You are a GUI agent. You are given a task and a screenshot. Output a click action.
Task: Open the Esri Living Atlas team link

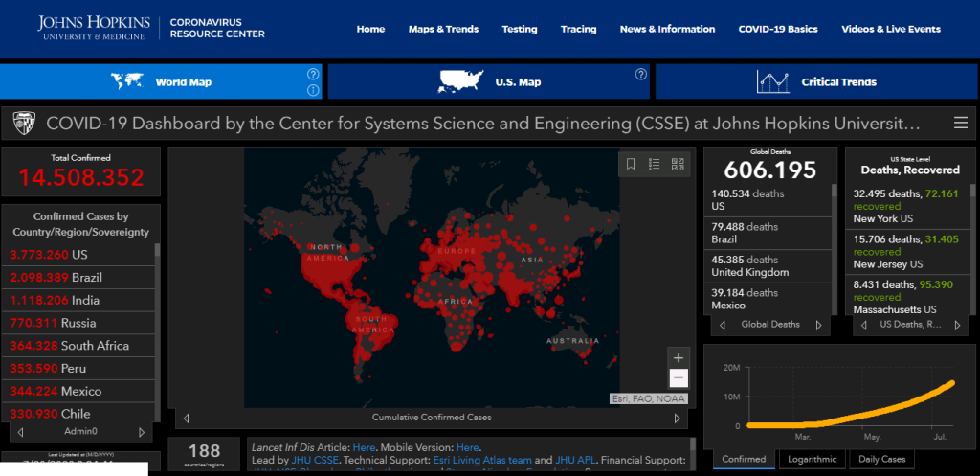tap(482, 461)
